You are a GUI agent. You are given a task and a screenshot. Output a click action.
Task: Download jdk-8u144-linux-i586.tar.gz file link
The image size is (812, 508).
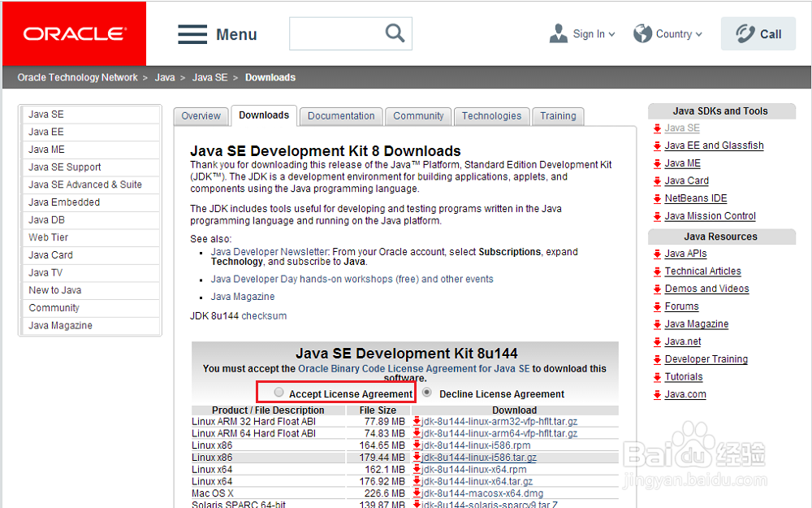coord(479,457)
